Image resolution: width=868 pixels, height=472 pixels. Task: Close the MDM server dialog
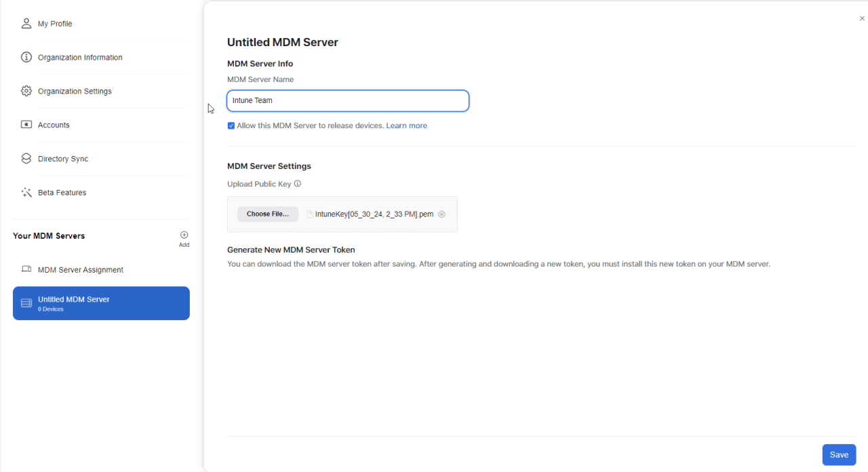[x=861, y=18]
